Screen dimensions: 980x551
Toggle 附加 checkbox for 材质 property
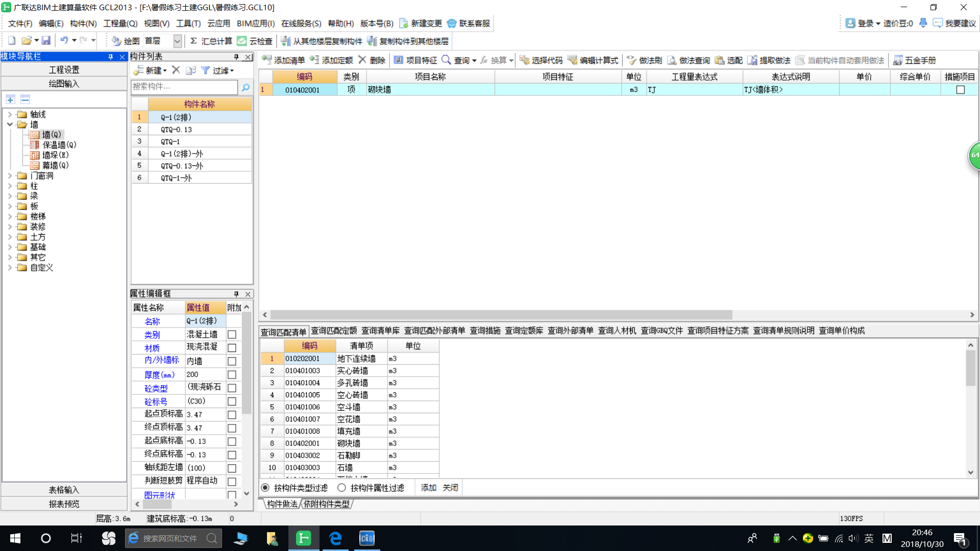(x=232, y=348)
